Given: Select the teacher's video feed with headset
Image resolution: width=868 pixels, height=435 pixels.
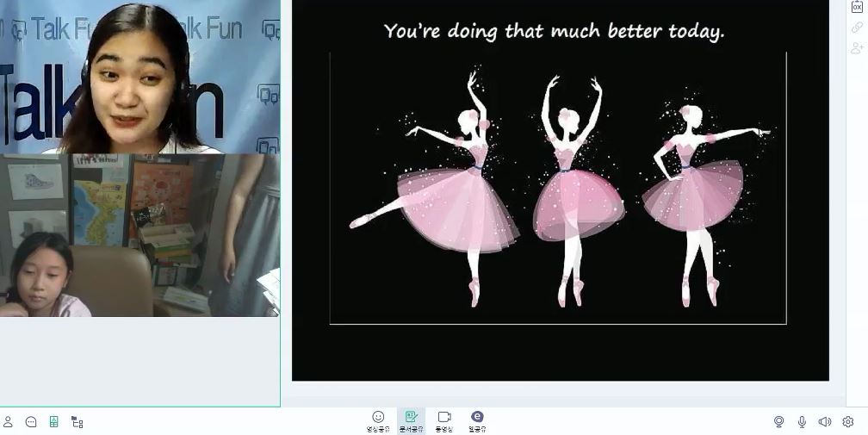Looking at the screenshot, I should [139, 78].
